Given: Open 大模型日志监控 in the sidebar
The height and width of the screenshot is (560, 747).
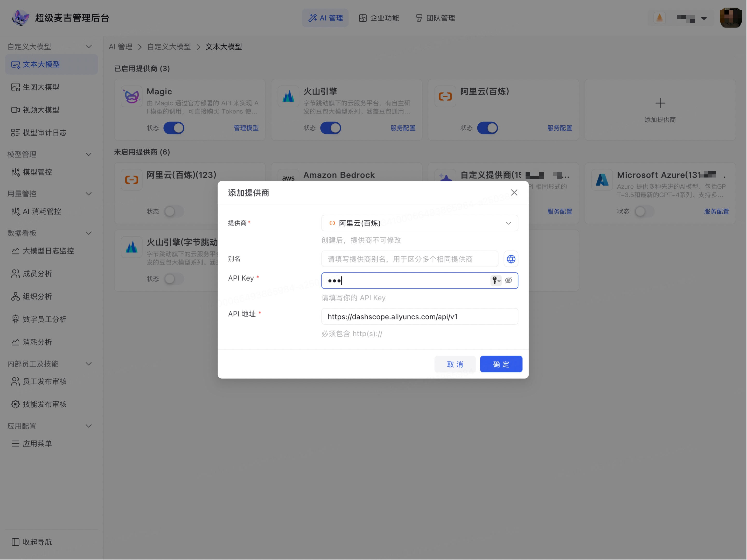Looking at the screenshot, I should [x=51, y=251].
